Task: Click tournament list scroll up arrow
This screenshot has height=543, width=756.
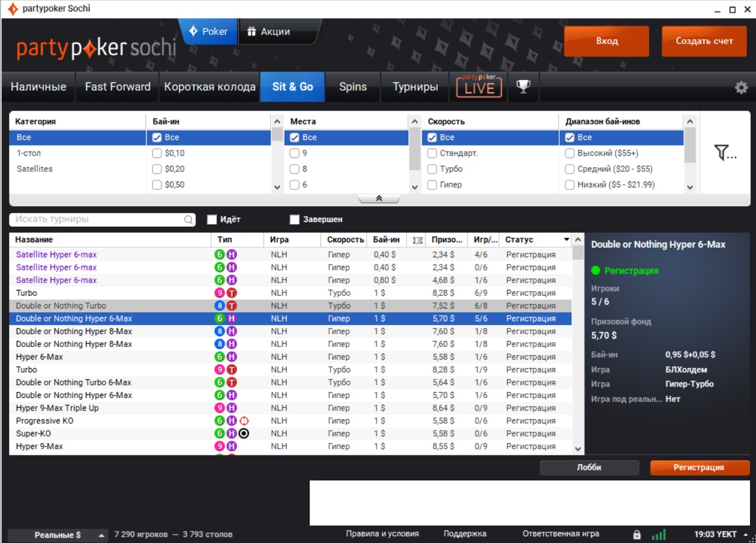Action: coord(578,240)
